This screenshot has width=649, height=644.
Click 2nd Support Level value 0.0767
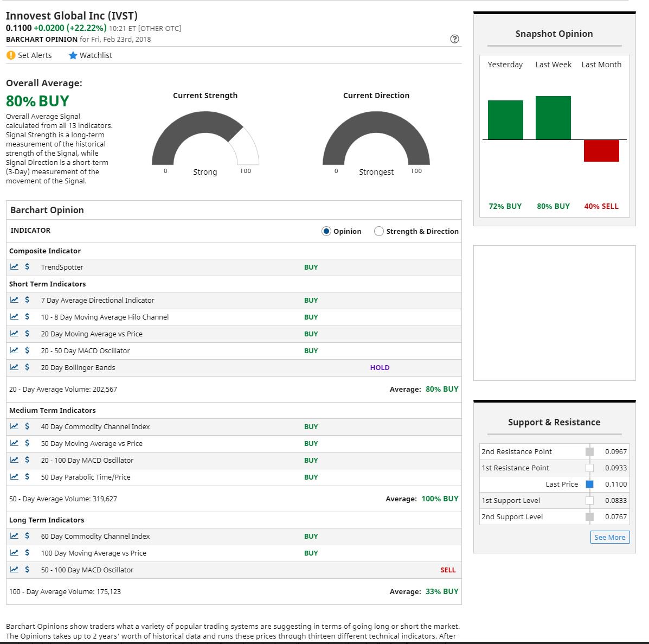click(x=616, y=517)
